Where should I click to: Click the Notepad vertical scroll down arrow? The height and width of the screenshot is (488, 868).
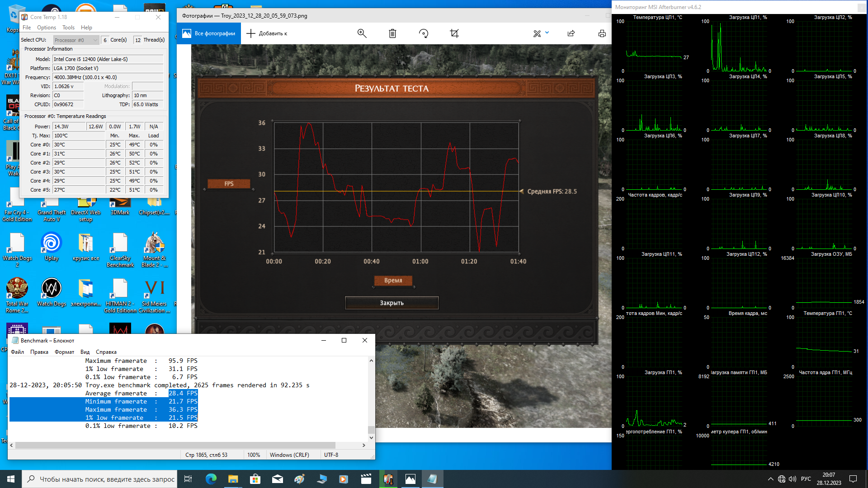371,437
